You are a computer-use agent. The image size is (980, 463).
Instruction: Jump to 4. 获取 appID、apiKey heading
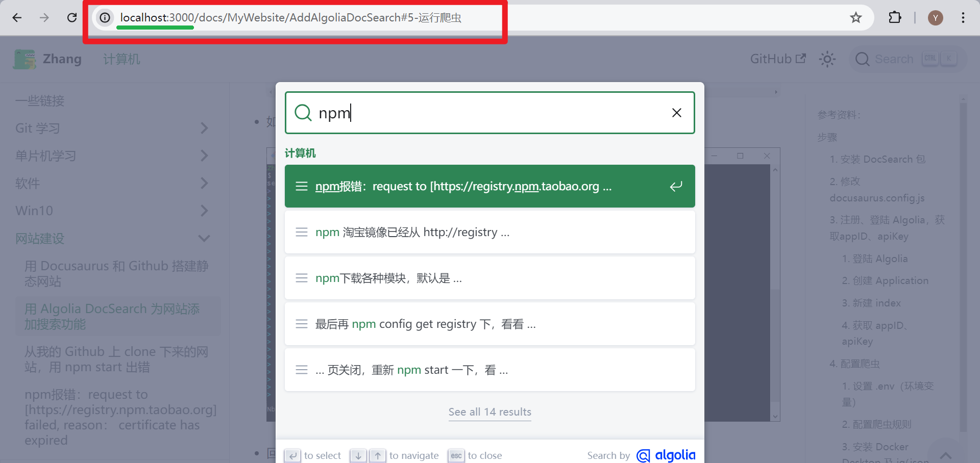pyautogui.click(x=875, y=333)
